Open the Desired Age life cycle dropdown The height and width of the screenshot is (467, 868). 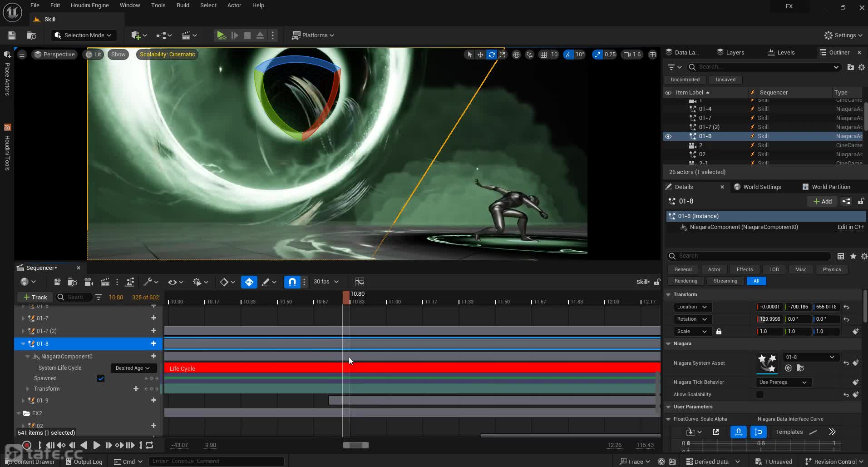(x=133, y=368)
